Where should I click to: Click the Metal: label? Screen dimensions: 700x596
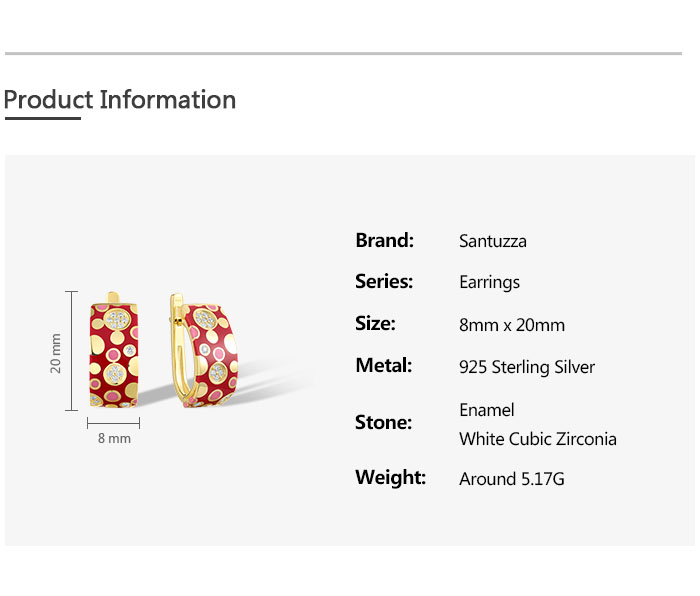[383, 365]
